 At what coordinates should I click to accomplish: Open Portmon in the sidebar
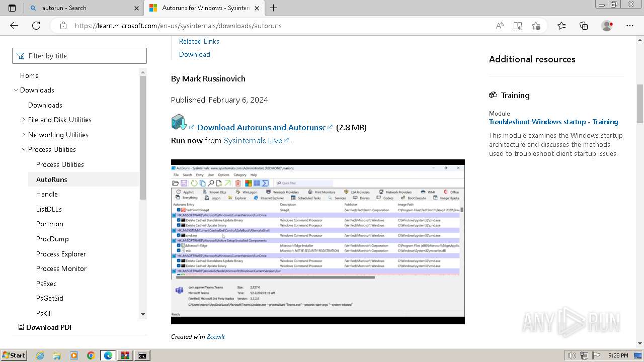(50, 224)
